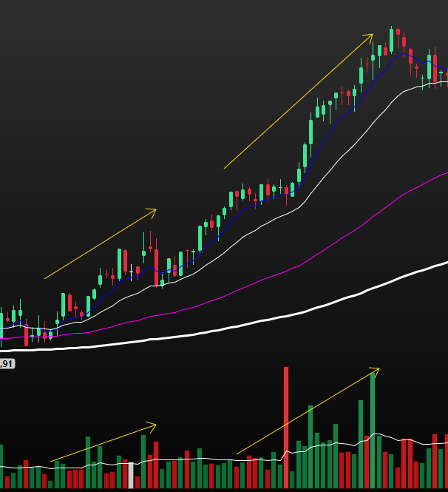Select the lower-left yellow trend arrow on price chart

(x=100, y=245)
